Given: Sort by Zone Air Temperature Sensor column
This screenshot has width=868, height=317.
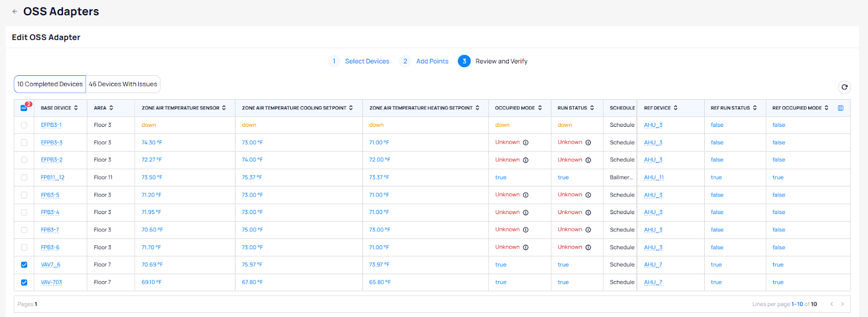Looking at the screenshot, I should (224, 108).
